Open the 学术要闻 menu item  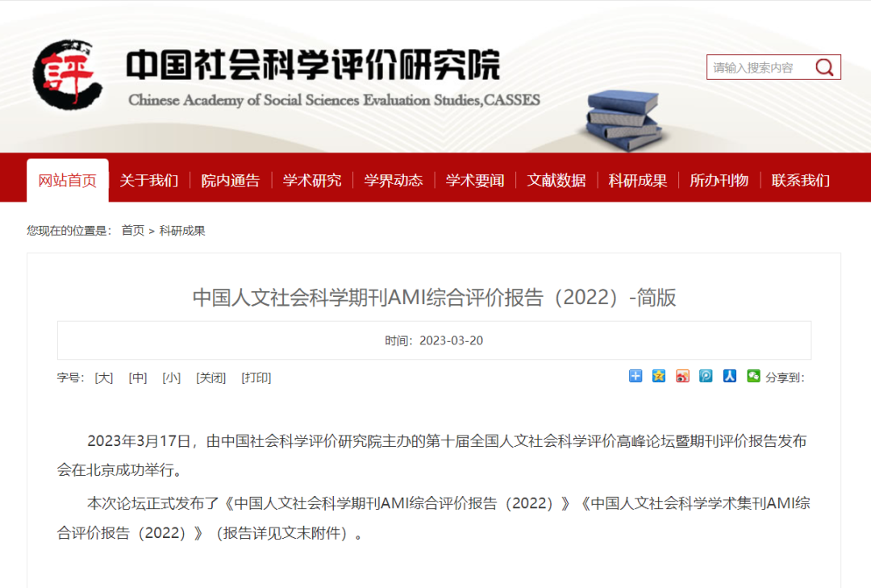[475, 180]
